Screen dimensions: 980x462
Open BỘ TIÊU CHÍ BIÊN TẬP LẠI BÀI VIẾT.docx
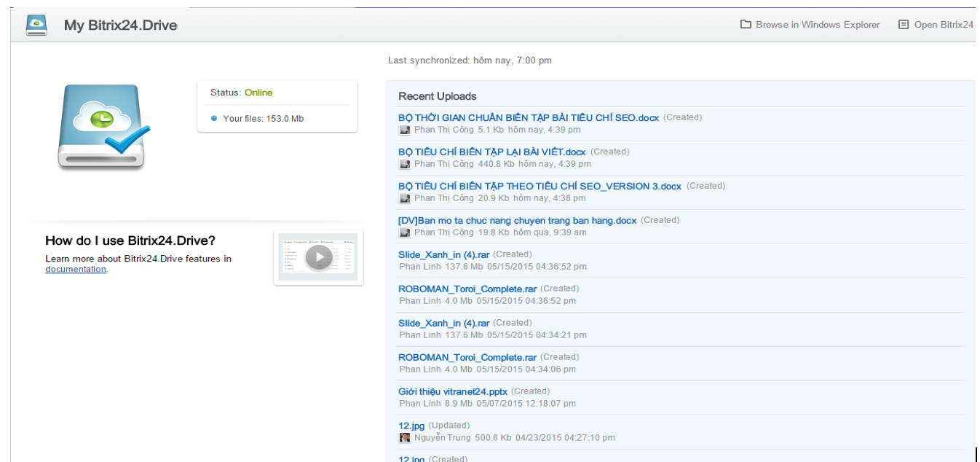(492, 152)
